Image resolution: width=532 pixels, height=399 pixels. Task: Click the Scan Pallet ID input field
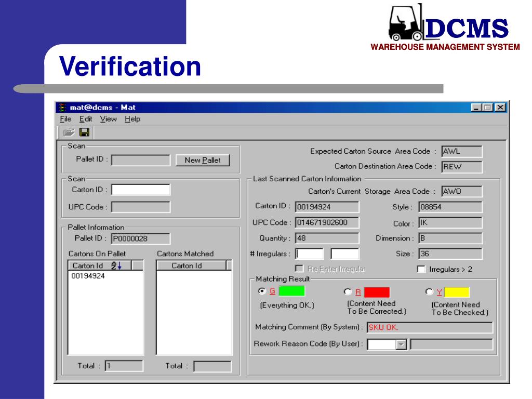[140, 160]
